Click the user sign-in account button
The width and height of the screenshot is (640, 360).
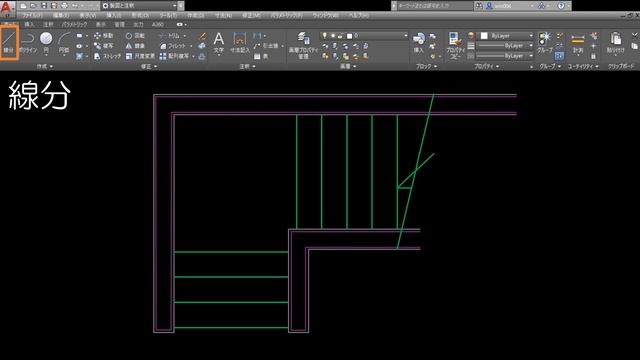[508, 6]
